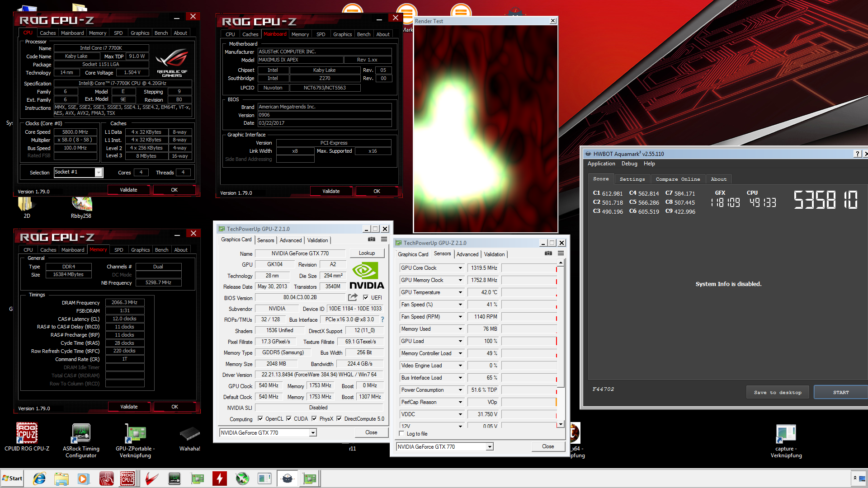868x488 pixels.
Task: Switch to Advanced tab in left GPU-Z
Action: click(291, 240)
